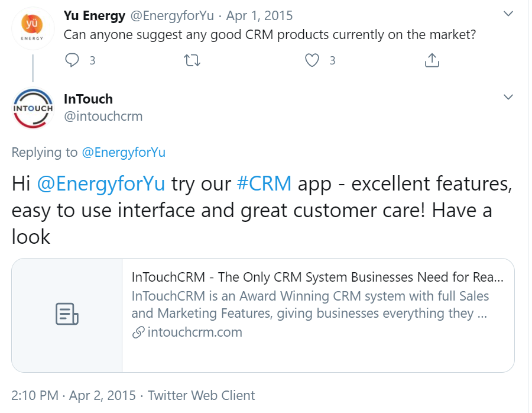
Task: Click the @EnergyforYu mention in tweet body
Action: [102, 184]
